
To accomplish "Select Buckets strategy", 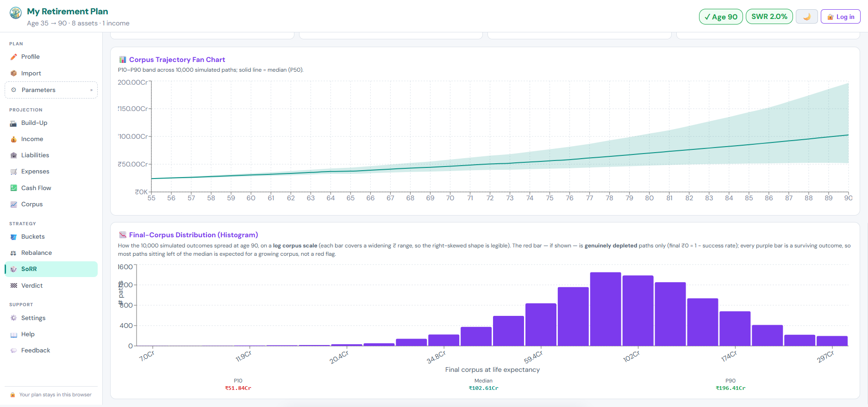I will point(51,237).
